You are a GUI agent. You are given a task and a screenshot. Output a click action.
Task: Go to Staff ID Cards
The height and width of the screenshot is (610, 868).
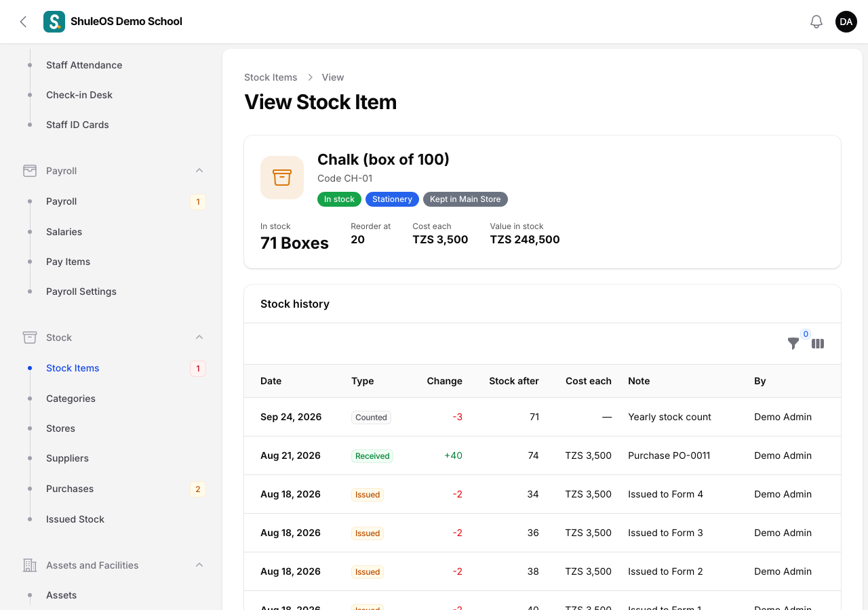pyautogui.click(x=77, y=125)
